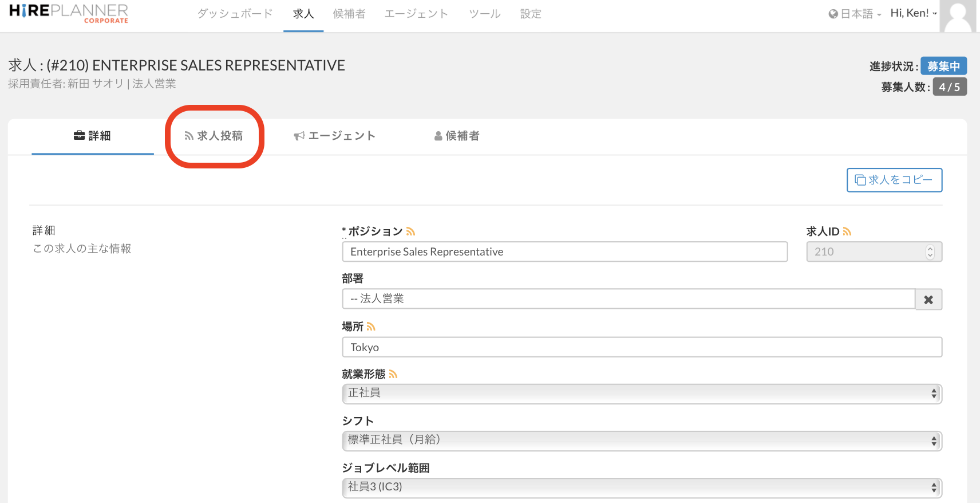Click the RSS icon beside 場所 label
Screen dimensions: 980x503
[371, 327]
